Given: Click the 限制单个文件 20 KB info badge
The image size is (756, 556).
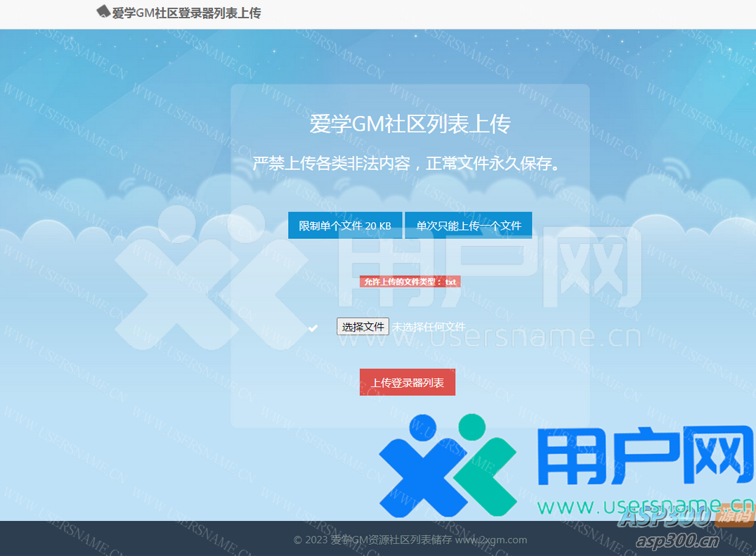Looking at the screenshot, I should tap(345, 225).
